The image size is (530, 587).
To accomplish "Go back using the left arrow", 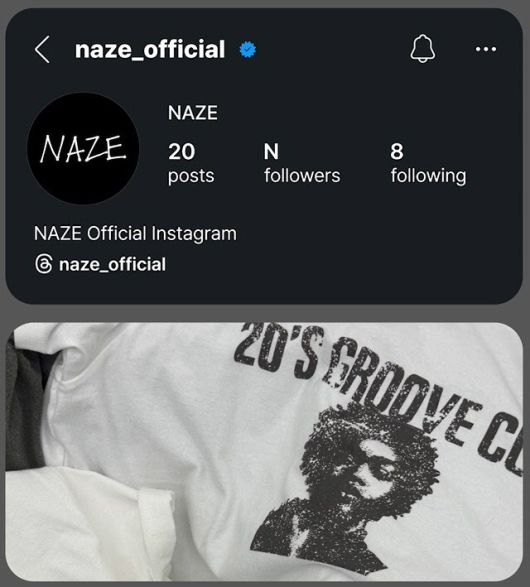I will (x=42, y=49).
